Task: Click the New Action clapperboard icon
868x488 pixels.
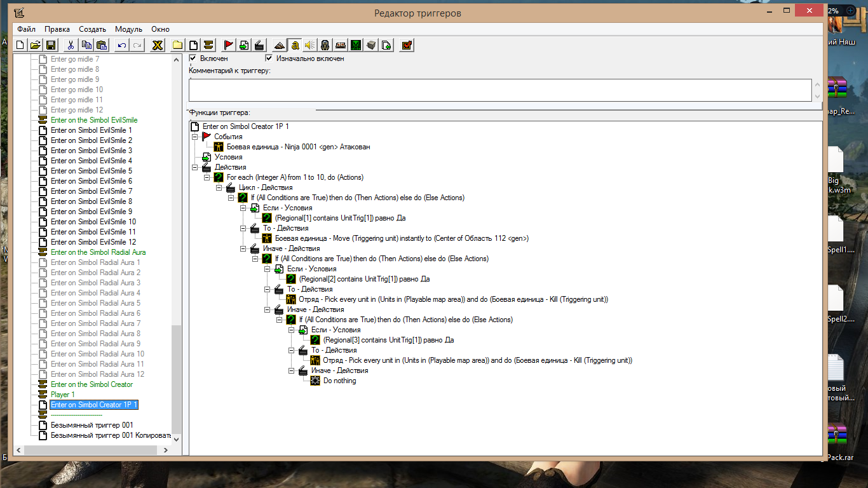Action: [x=259, y=45]
